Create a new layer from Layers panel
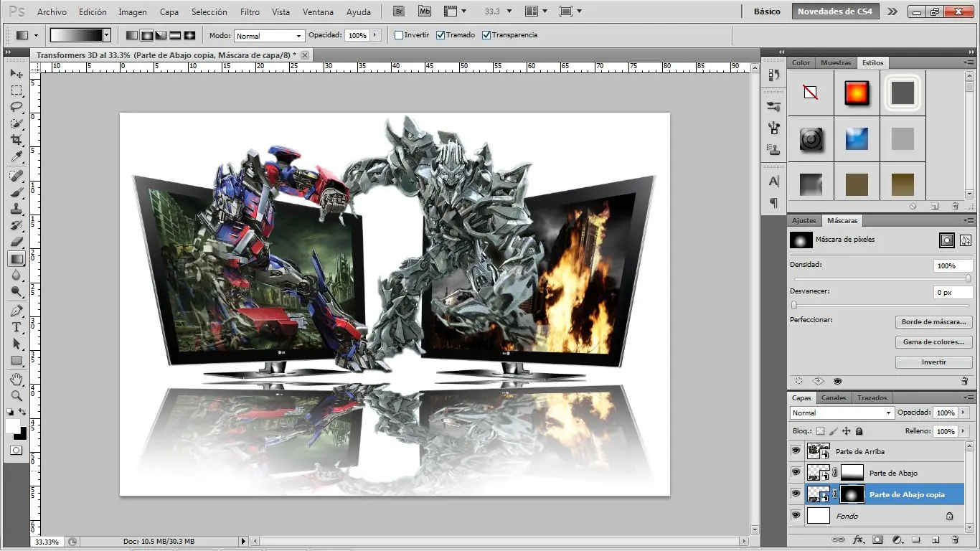Image resolution: width=980 pixels, height=551 pixels. (x=936, y=540)
